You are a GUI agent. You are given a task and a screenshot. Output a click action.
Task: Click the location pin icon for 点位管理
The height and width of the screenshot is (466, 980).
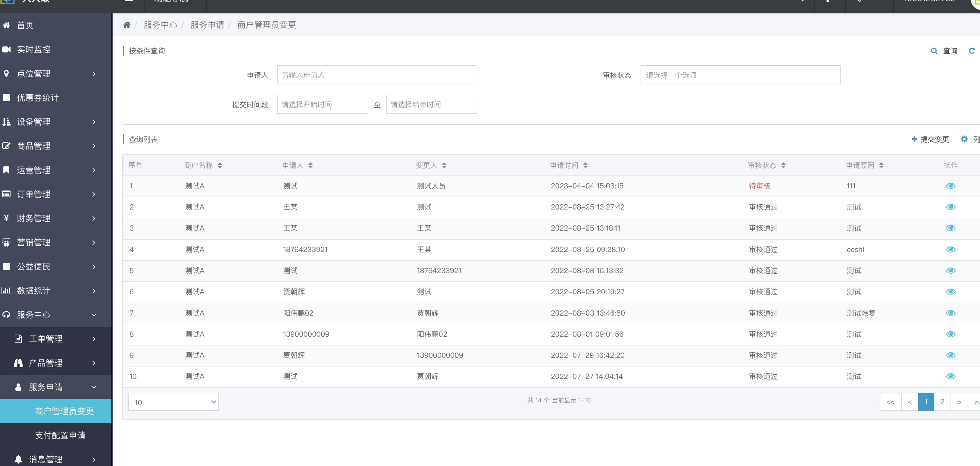click(6, 74)
